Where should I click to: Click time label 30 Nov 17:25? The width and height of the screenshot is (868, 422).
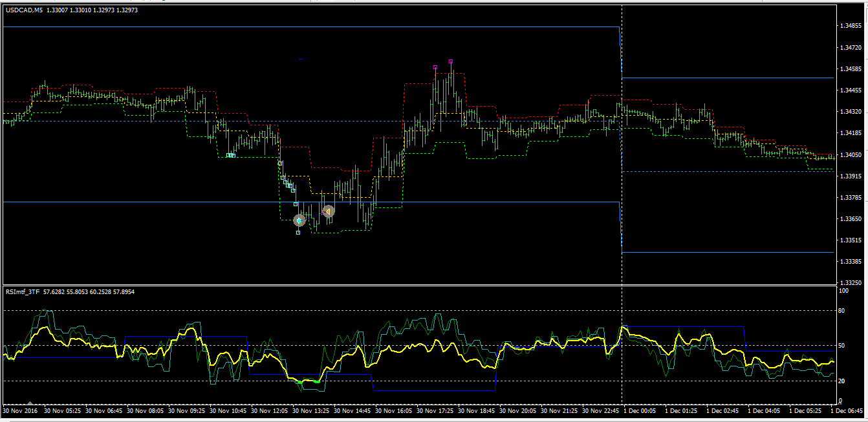(436, 410)
